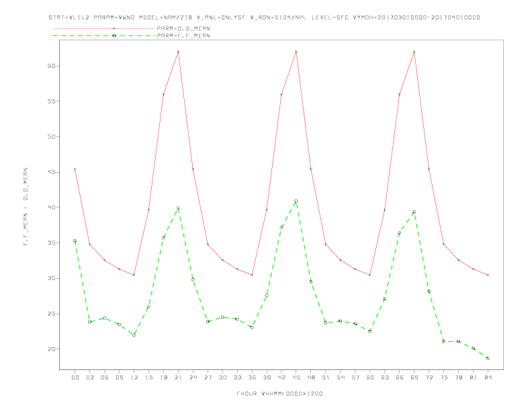This screenshot has height=411, width=532.
Task: Click green F.F_MEAN circle point at hour 12
Action: tap(134, 335)
